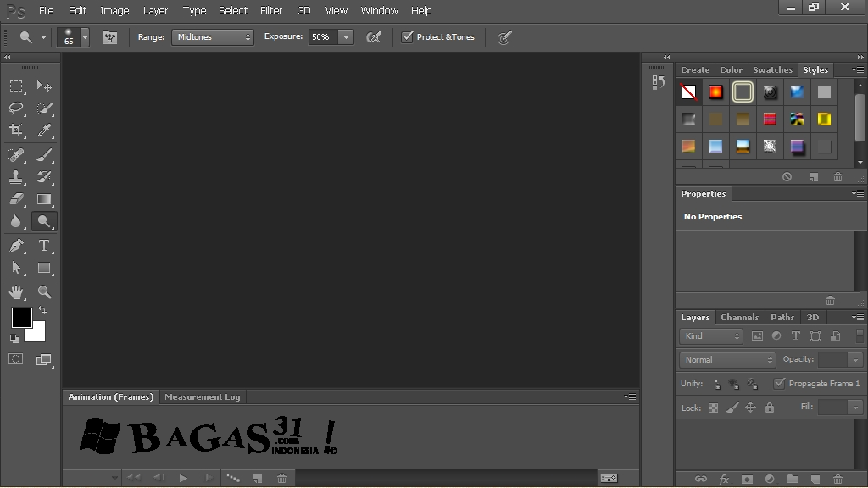Click the foreground color swatch
868x488 pixels.
(21, 318)
